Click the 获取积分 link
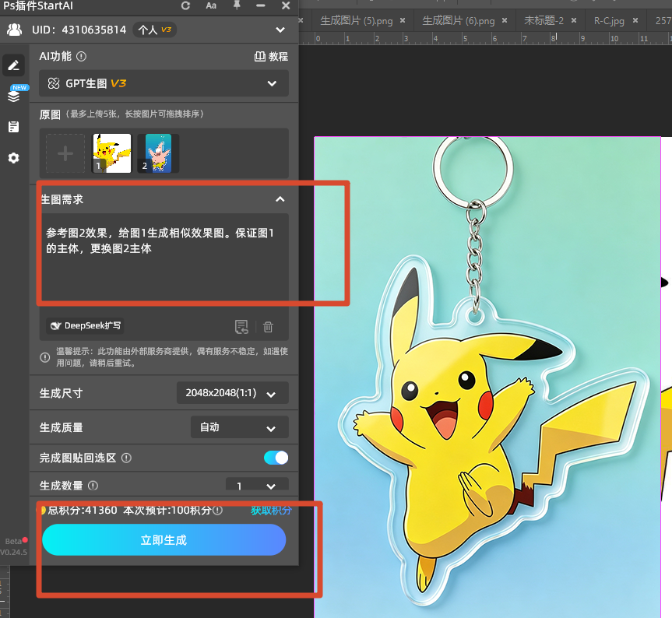Screen dimensions: 672x618 (271, 510)
